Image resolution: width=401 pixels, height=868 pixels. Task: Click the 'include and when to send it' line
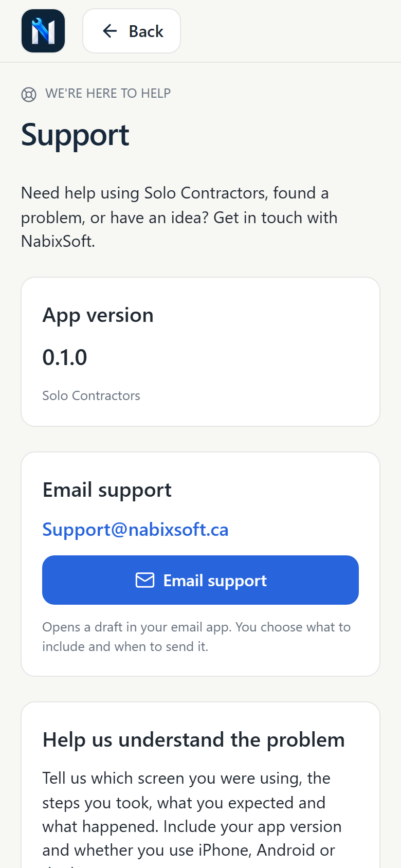125,646
